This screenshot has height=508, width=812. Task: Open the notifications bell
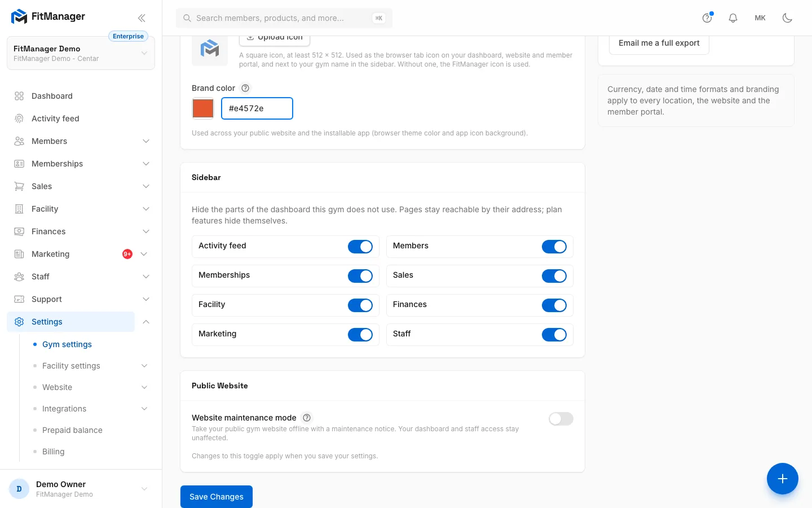tap(733, 18)
